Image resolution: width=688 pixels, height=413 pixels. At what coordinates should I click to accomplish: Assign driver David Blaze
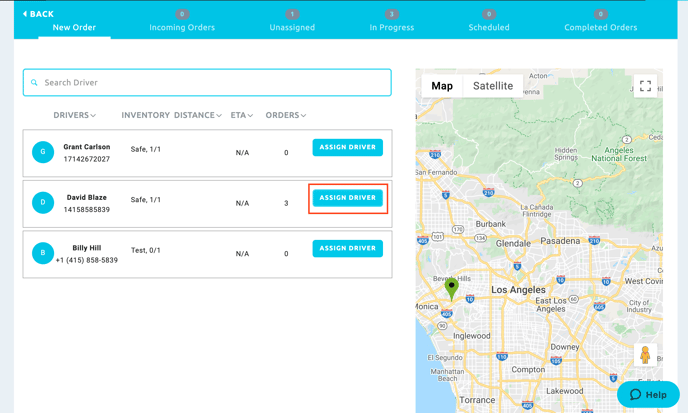[x=348, y=198]
